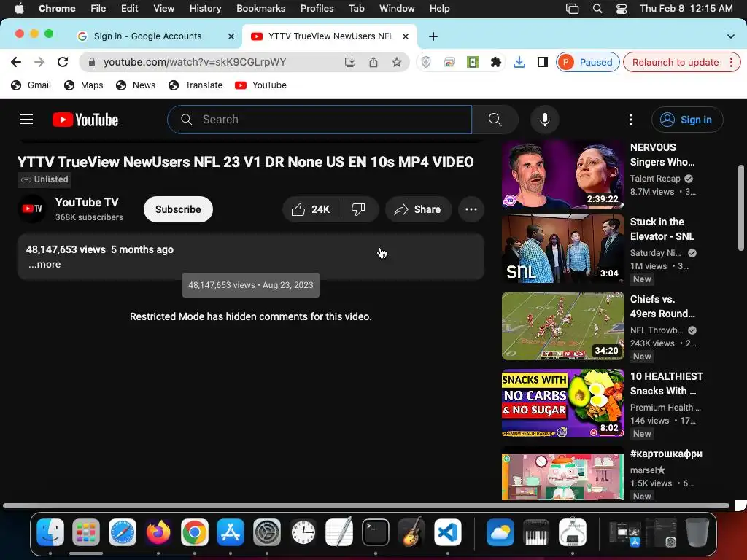The image size is (747, 560).
Task: Reload the current page
Action: click(63, 62)
